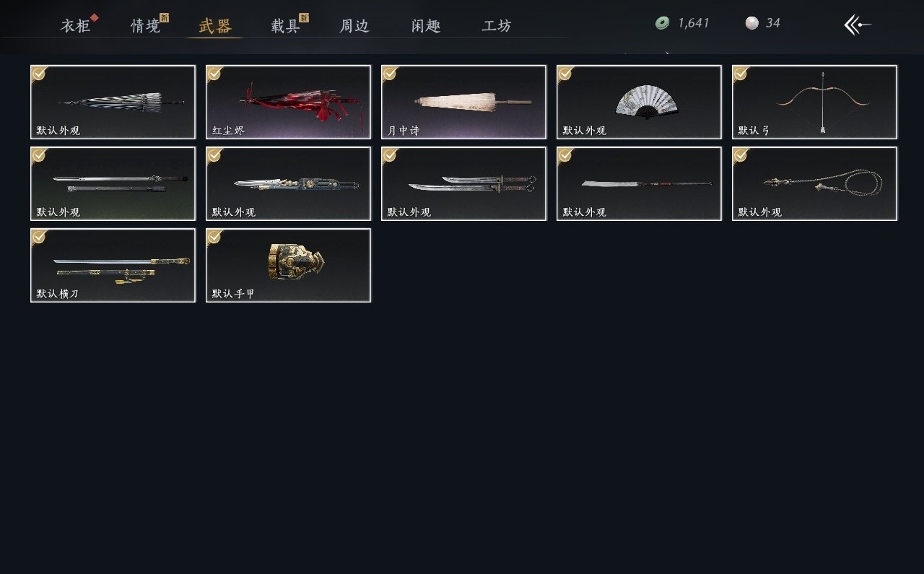This screenshot has width=924, height=574.
Task: Toggle equipped checkmark on striped umbrella card
Action: click(39, 73)
